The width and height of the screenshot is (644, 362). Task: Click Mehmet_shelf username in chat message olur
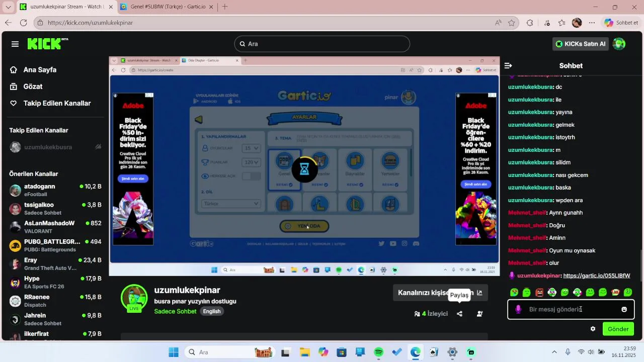527,263
